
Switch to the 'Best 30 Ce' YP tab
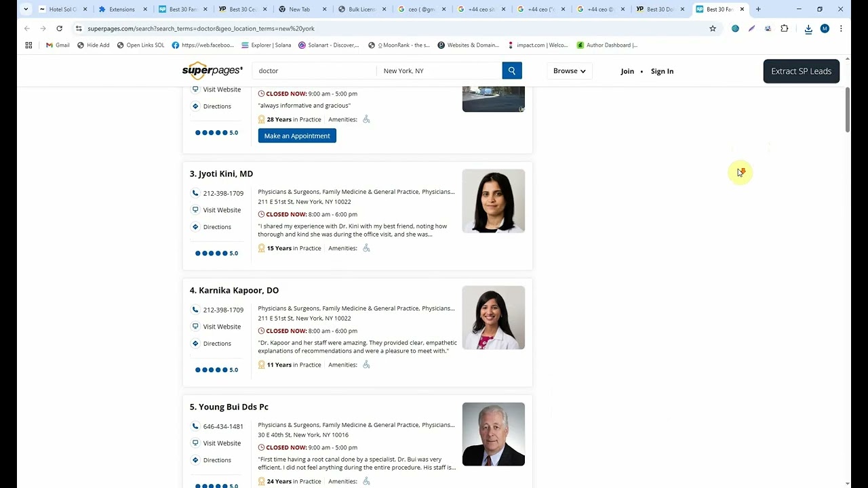pos(241,9)
